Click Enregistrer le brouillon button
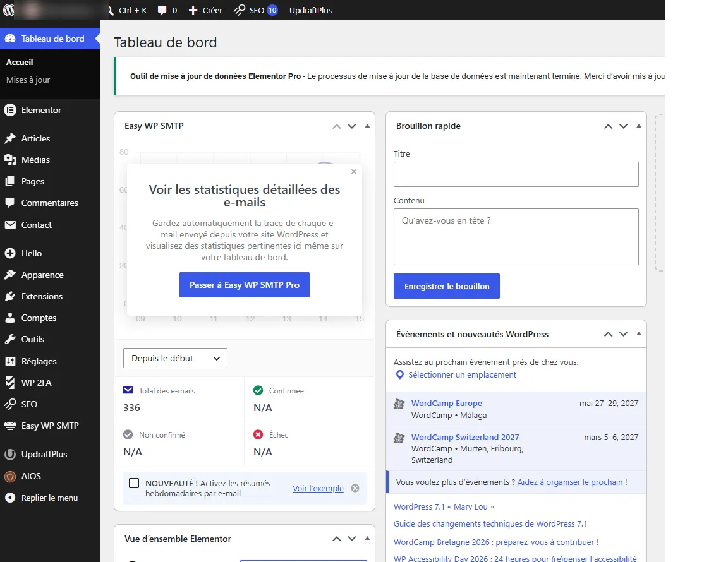 tap(447, 286)
